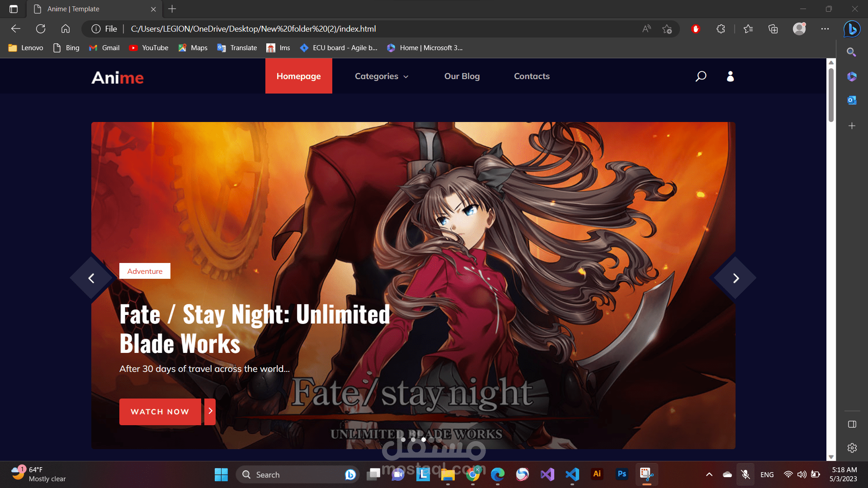Image resolution: width=868 pixels, height=488 pixels.
Task: Open Google Chrome from the taskbar
Action: (473, 474)
